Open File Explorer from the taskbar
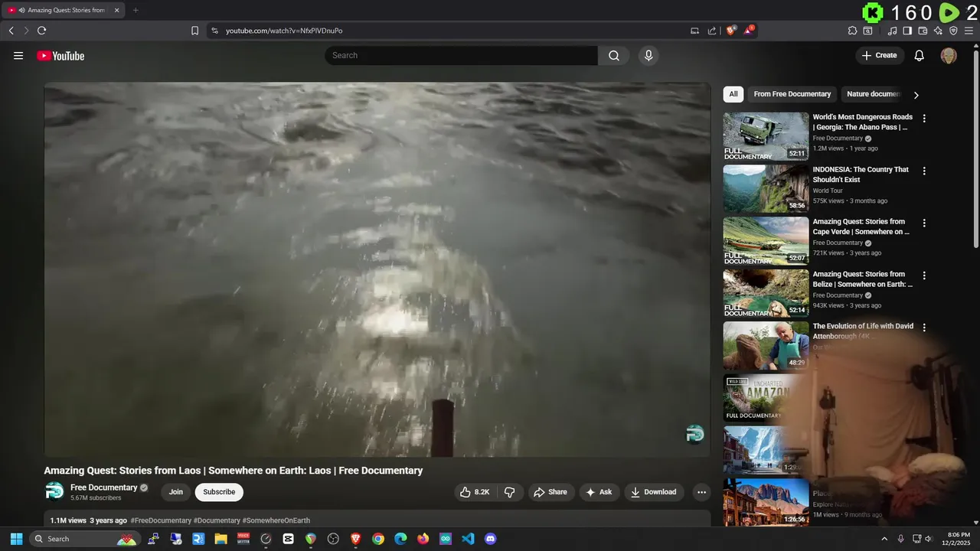The height and width of the screenshot is (551, 980). (220, 539)
